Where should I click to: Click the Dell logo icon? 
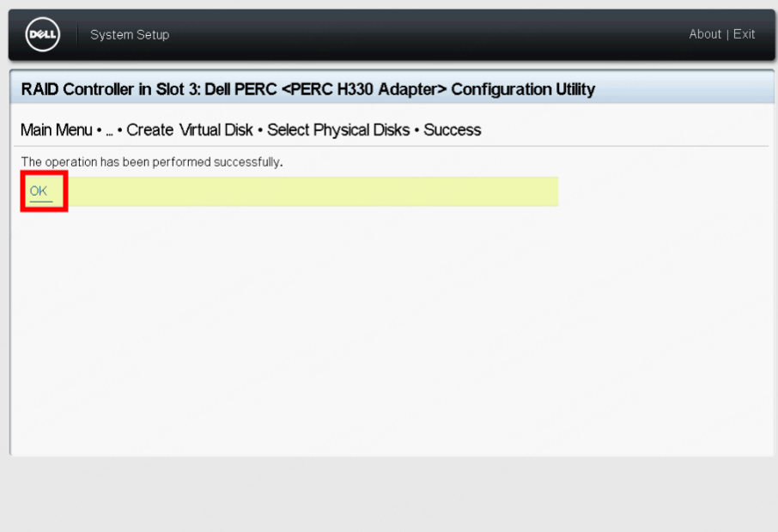(43, 34)
